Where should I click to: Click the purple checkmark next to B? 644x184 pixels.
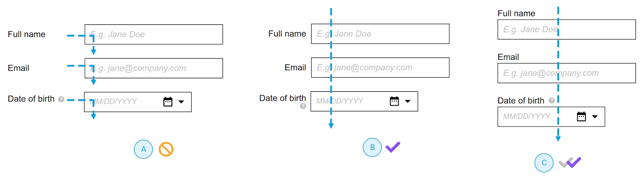tap(393, 147)
